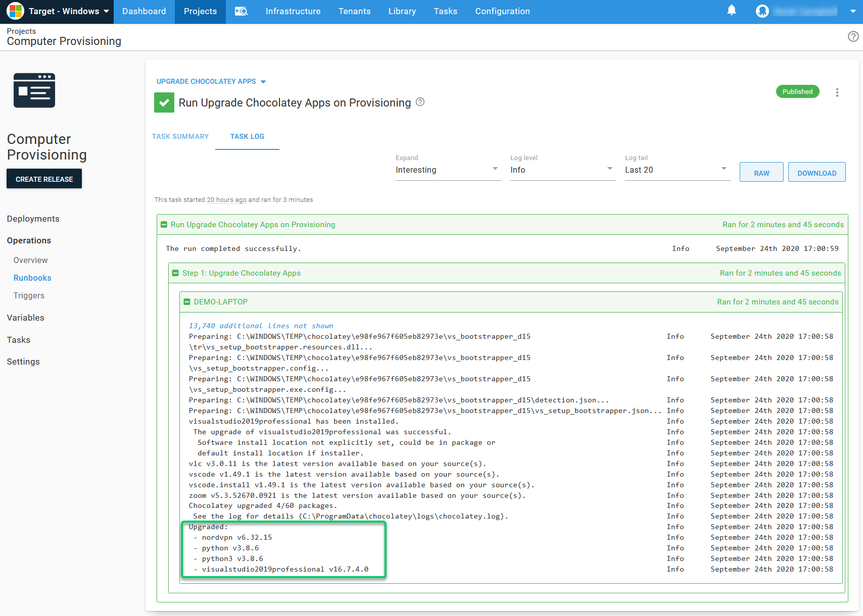This screenshot has width=863, height=616.
Task: Click the Create Release button
Action: coord(44,179)
